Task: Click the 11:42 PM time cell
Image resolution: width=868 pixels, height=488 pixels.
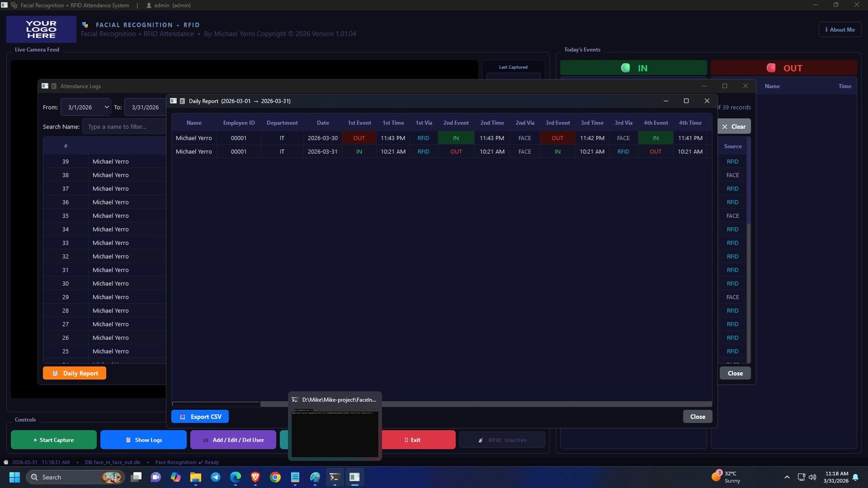Action: 592,138
